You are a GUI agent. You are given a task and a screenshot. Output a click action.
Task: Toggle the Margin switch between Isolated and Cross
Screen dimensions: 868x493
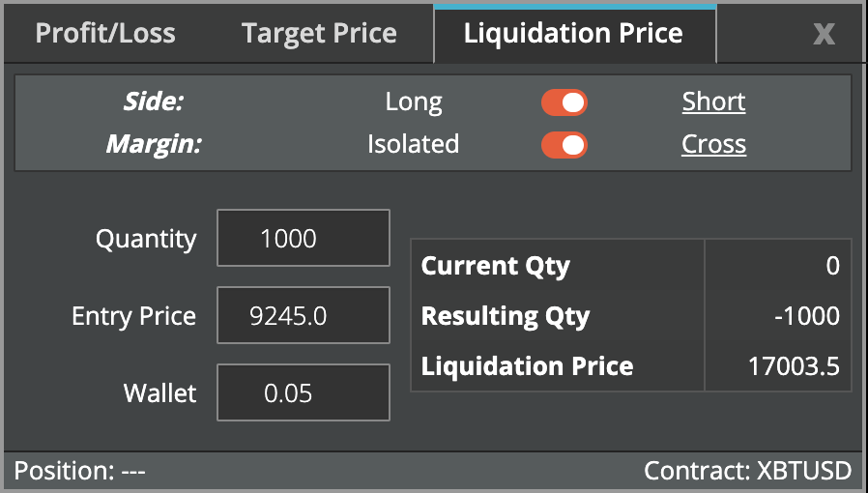click(x=564, y=145)
